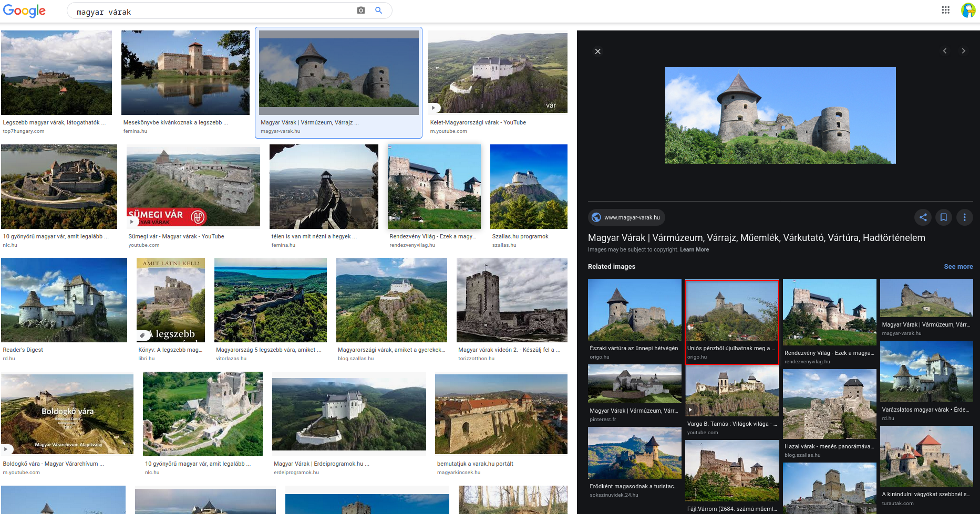Open the Sümegi vár YouTube video thumbnail
980x514 pixels.
pyautogui.click(x=193, y=186)
